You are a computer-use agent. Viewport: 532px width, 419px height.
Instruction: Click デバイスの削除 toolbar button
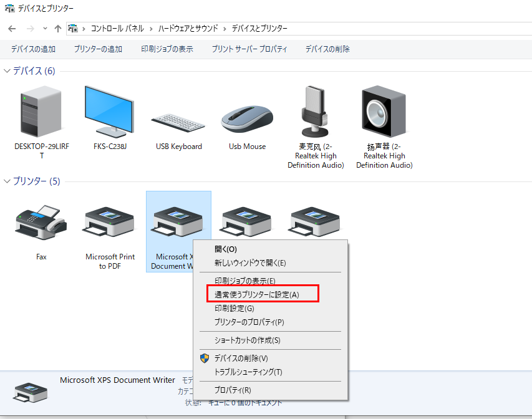(327, 49)
